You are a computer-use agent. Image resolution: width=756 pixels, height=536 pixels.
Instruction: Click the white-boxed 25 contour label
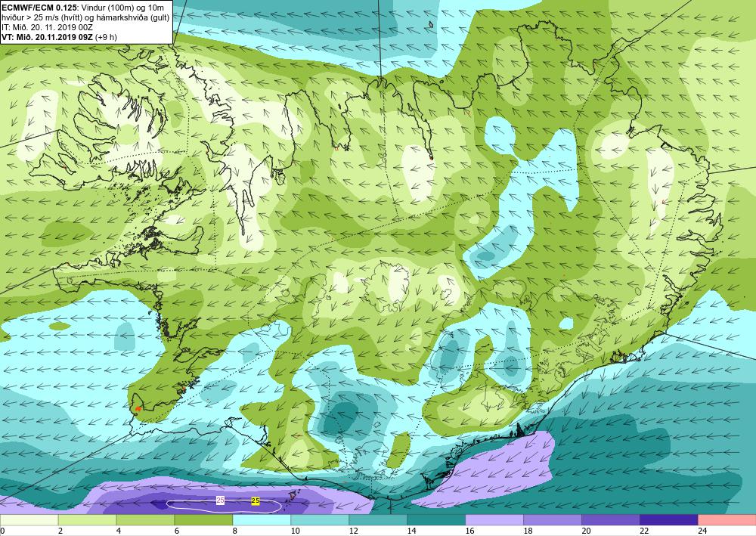pos(220,500)
